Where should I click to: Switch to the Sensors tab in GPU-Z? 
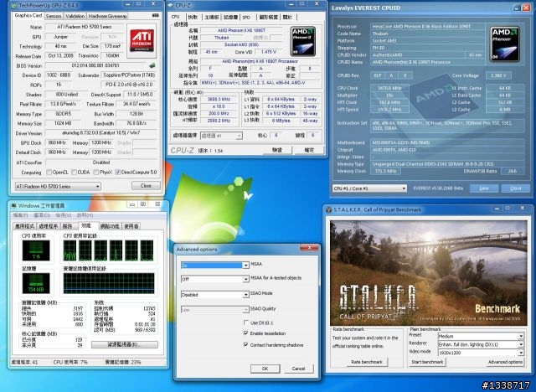coord(54,16)
